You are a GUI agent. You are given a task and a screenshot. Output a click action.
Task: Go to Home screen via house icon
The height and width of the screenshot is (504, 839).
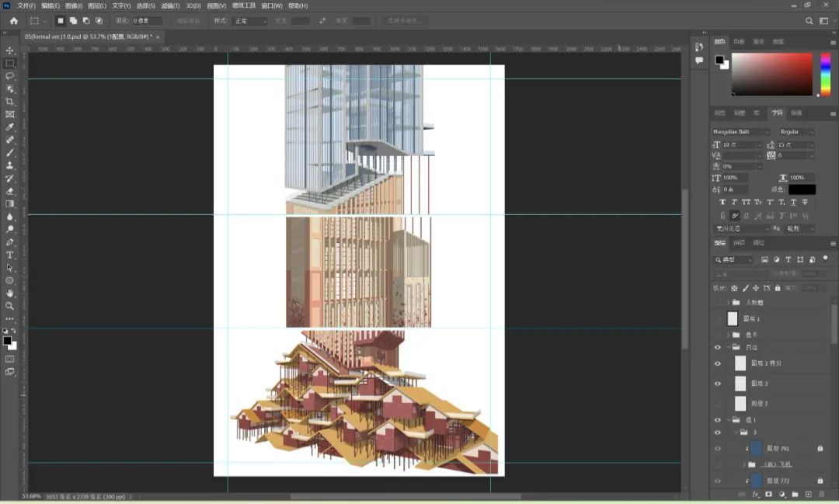pyautogui.click(x=14, y=21)
